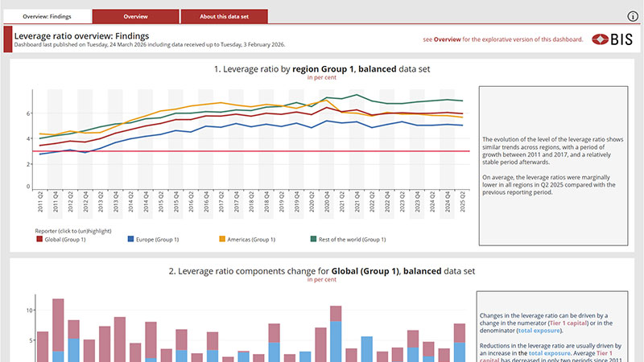Screen dimensions: 644x362
Task: Click the Tier 1 capital highlighted term in parentheses
Action: pyautogui.click(x=568, y=323)
